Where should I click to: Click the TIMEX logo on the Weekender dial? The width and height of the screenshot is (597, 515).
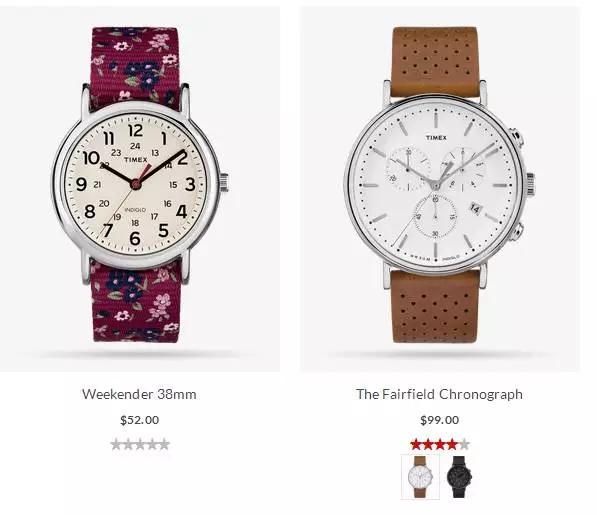(x=136, y=160)
